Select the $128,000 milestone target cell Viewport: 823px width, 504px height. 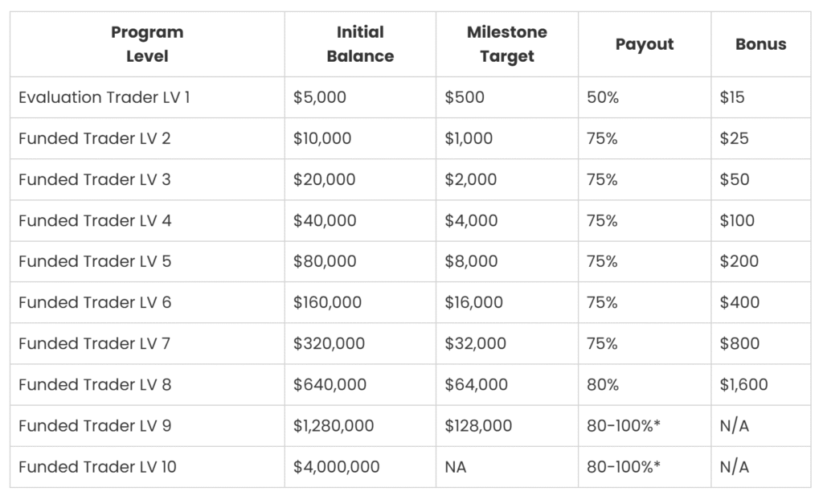coord(507,426)
